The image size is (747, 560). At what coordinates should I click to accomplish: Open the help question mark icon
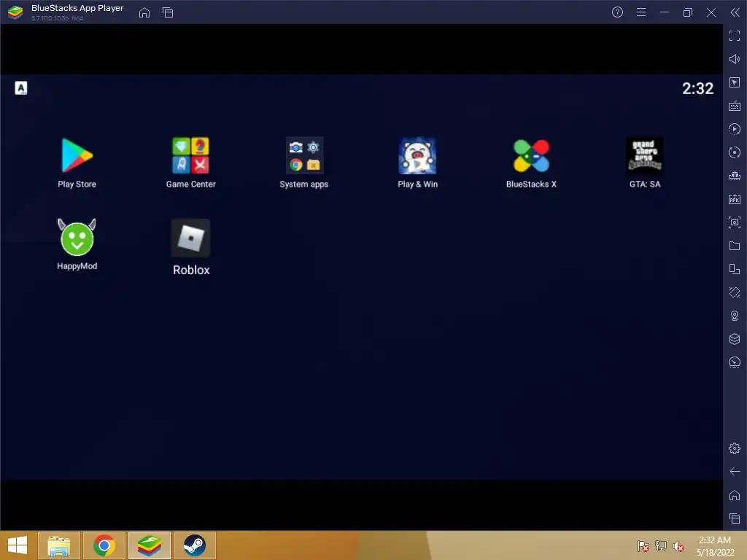point(617,12)
